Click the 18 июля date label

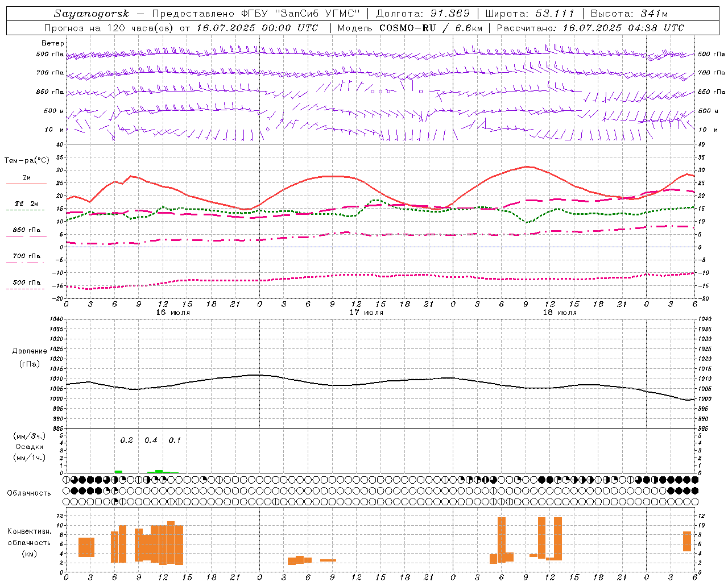pos(560,313)
